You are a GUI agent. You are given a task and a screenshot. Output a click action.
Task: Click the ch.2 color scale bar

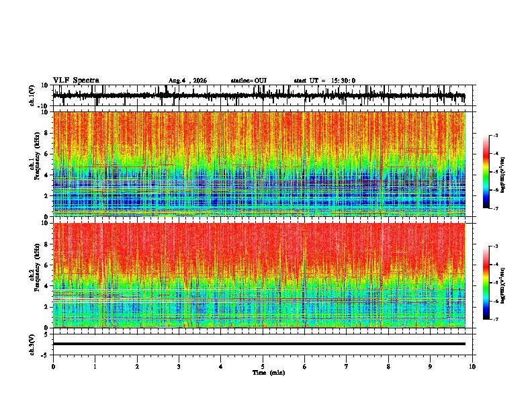click(x=486, y=283)
